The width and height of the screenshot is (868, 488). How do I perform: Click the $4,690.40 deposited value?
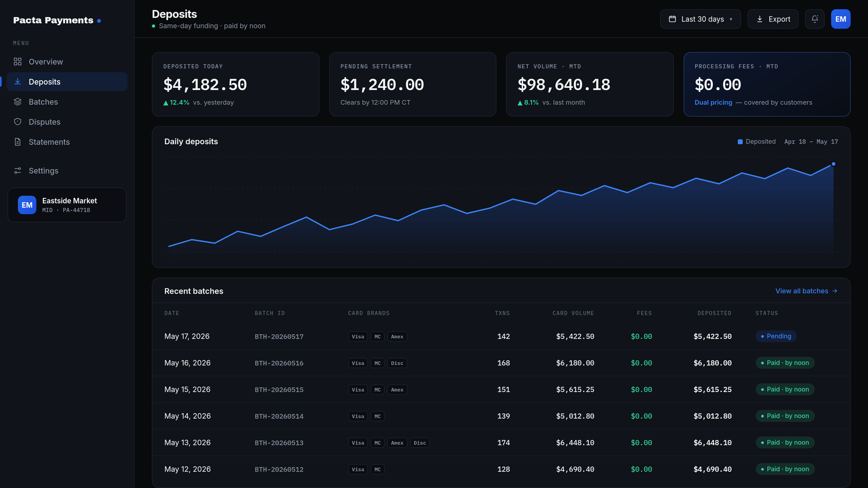coord(713,469)
